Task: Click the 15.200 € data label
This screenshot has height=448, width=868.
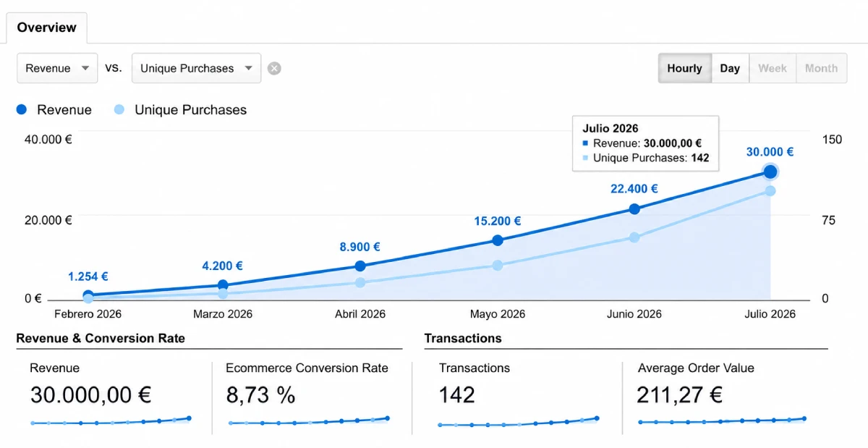Action: coord(498,221)
